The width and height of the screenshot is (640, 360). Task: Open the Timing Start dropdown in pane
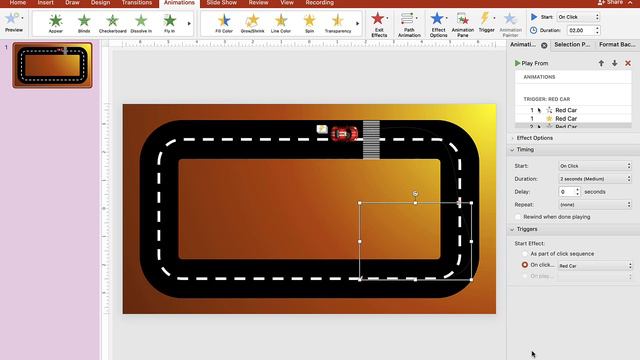(595, 166)
